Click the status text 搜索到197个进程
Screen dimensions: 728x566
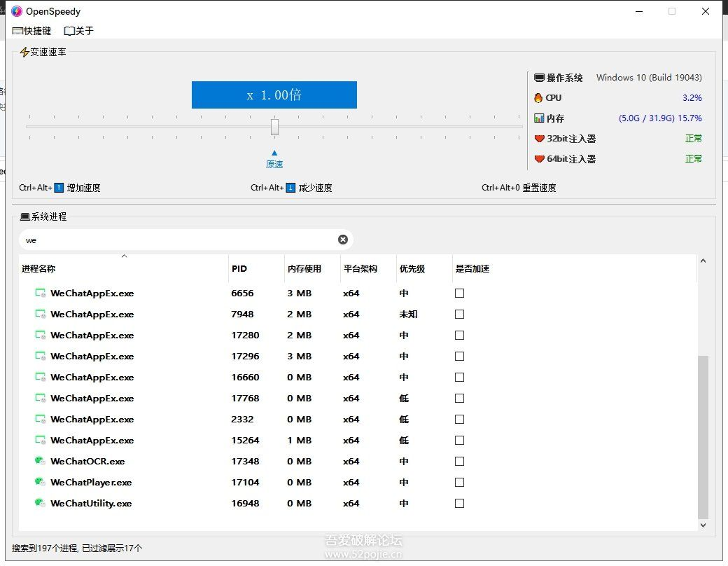click(45, 548)
